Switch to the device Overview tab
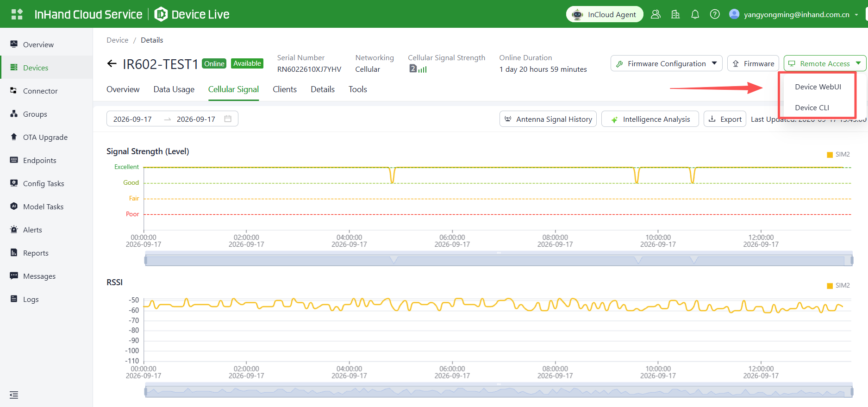Image resolution: width=868 pixels, height=407 pixels. point(123,89)
